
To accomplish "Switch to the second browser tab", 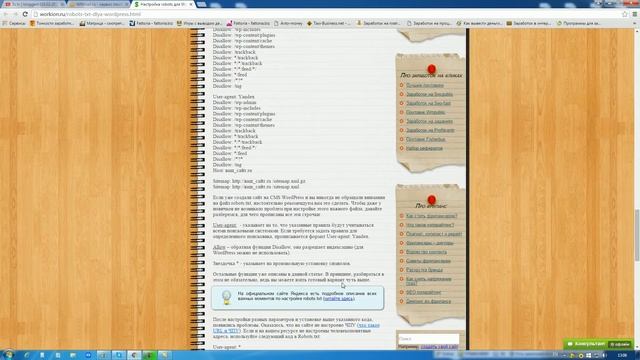I will coord(99,4).
